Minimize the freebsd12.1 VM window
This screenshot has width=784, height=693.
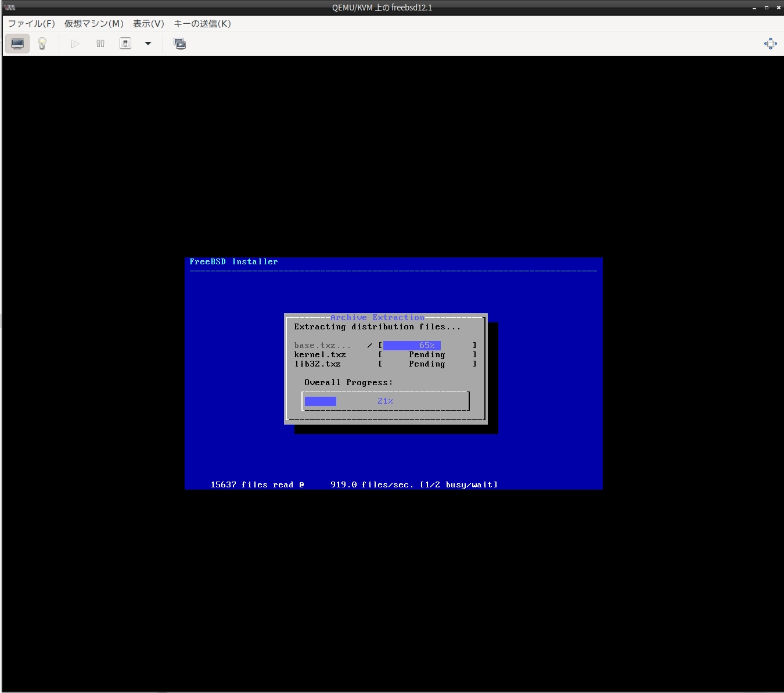click(x=754, y=8)
